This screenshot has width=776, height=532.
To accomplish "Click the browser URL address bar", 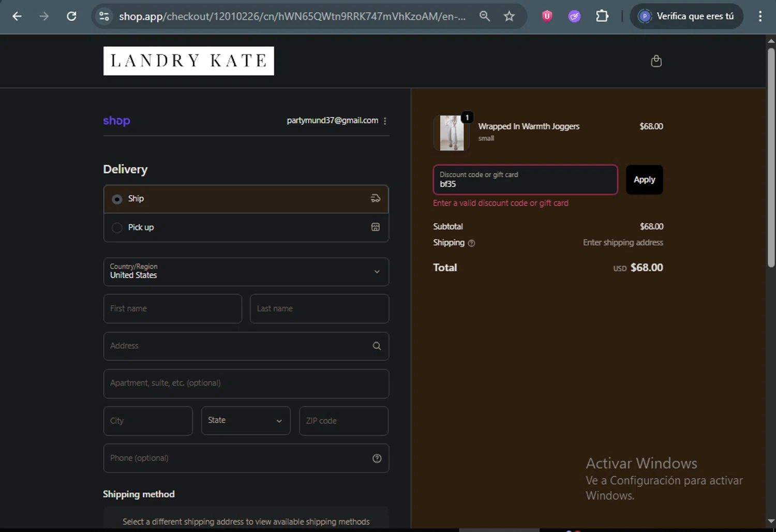I will [292, 16].
